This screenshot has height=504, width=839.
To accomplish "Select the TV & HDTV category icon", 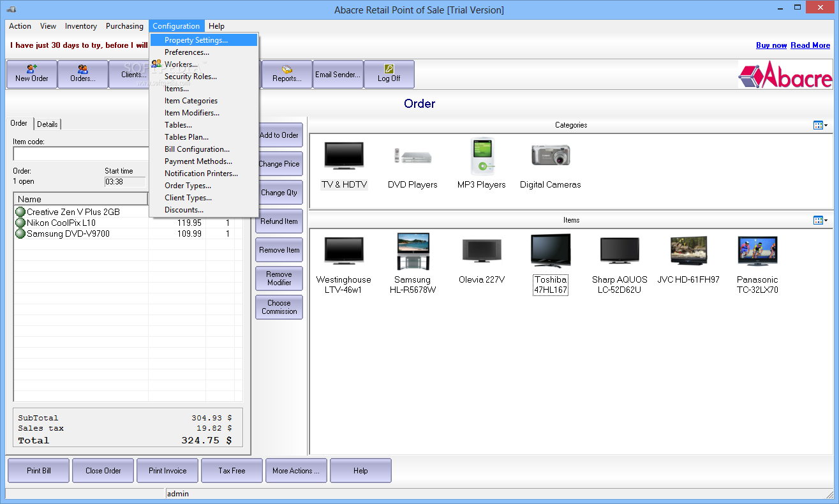I will pyautogui.click(x=344, y=156).
